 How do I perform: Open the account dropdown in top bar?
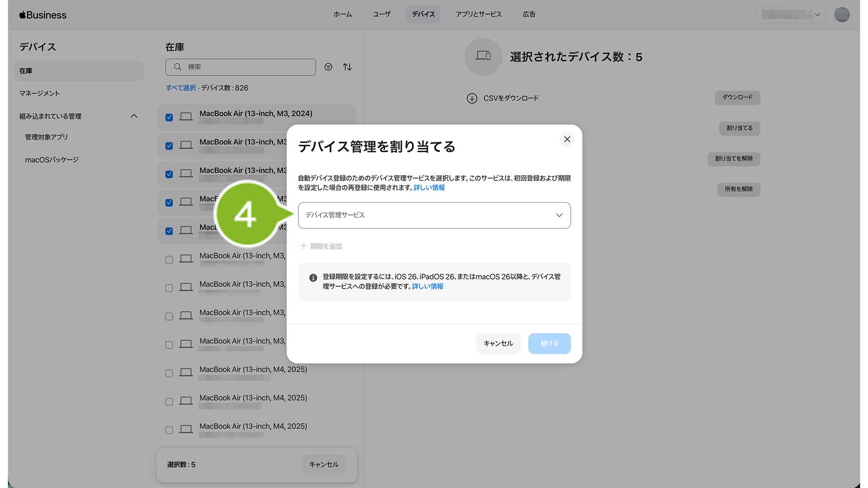click(x=791, y=15)
